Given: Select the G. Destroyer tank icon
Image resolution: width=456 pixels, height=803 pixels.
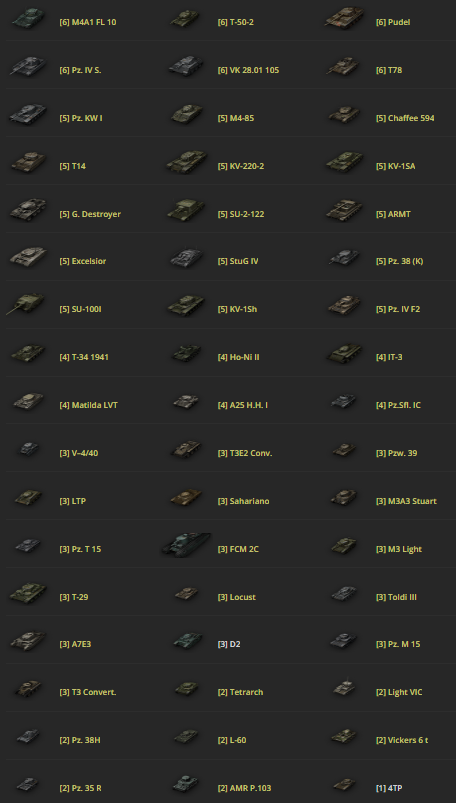Looking at the screenshot, I should 28,210.
